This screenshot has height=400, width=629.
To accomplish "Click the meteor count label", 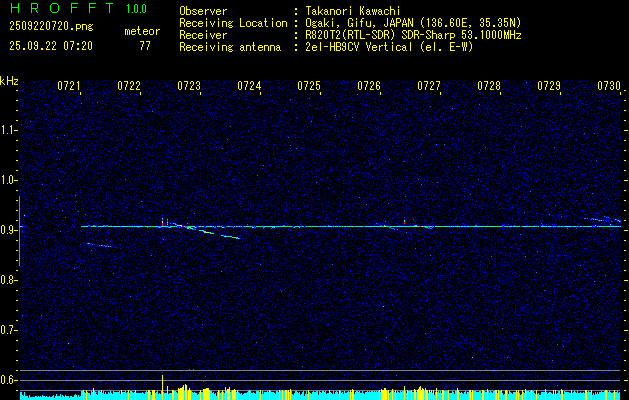I will coord(142,31).
